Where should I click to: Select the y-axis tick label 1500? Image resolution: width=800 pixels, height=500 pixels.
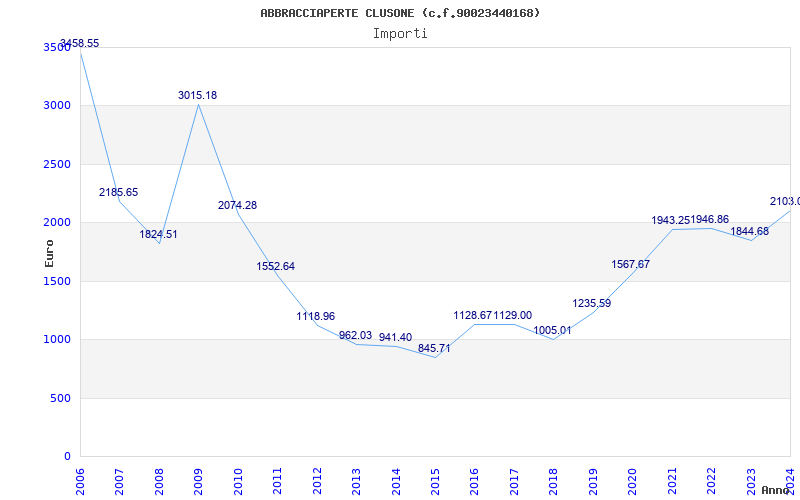point(58,281)
